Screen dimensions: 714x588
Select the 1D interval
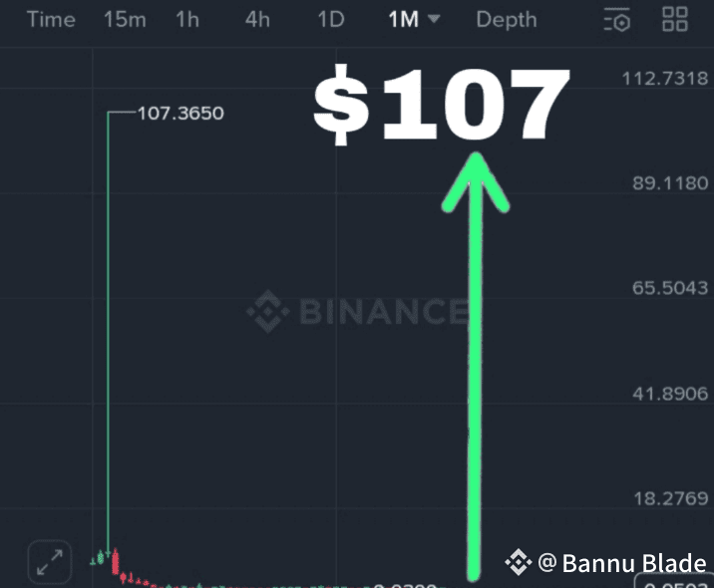coord(330,19)
